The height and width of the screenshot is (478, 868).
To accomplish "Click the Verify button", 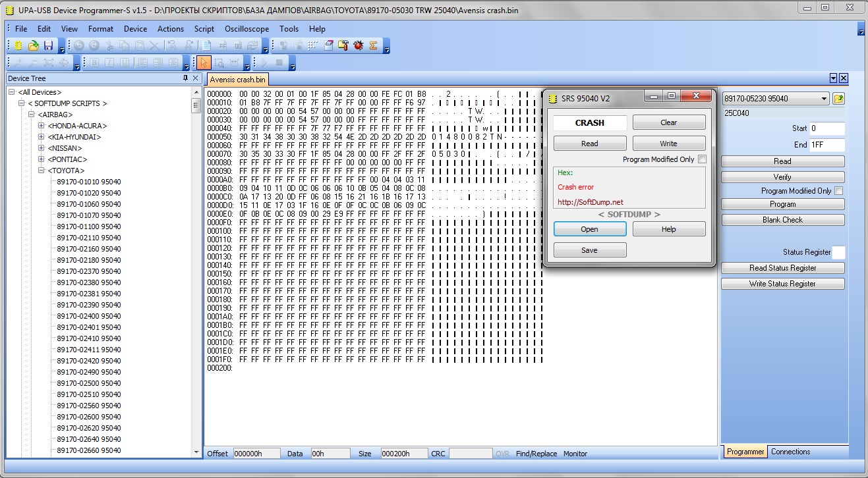I will [x=783, y=177].
